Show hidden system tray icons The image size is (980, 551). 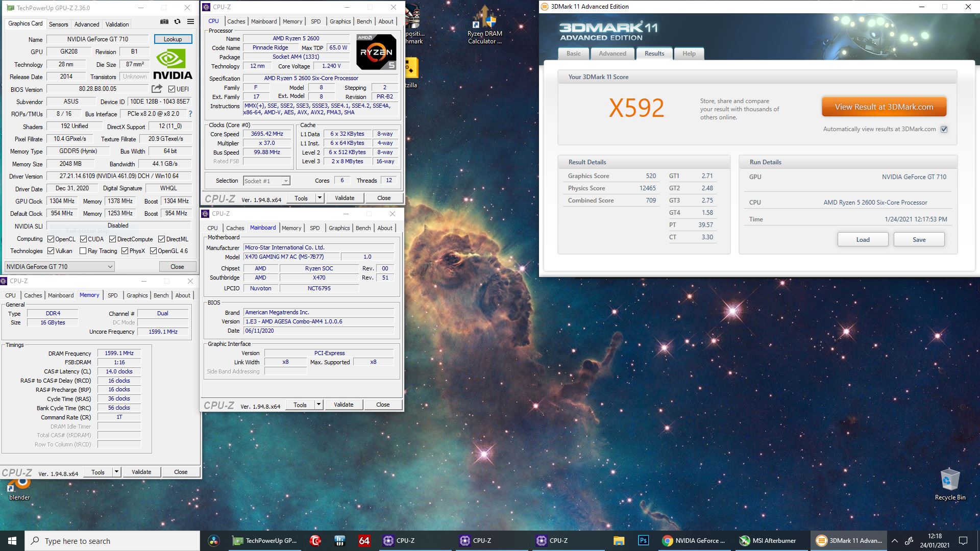(x=894, y=541)
